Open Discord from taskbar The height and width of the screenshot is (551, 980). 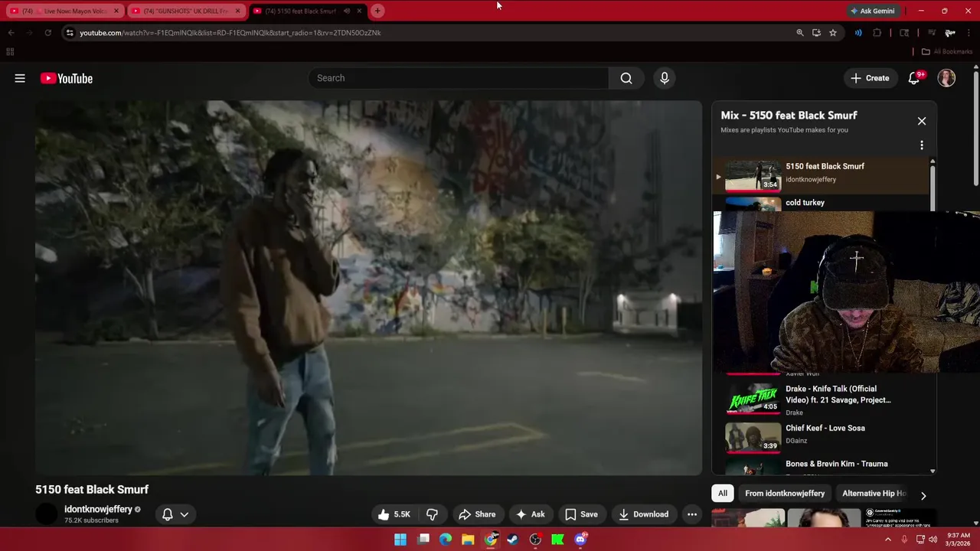[580, 540]
